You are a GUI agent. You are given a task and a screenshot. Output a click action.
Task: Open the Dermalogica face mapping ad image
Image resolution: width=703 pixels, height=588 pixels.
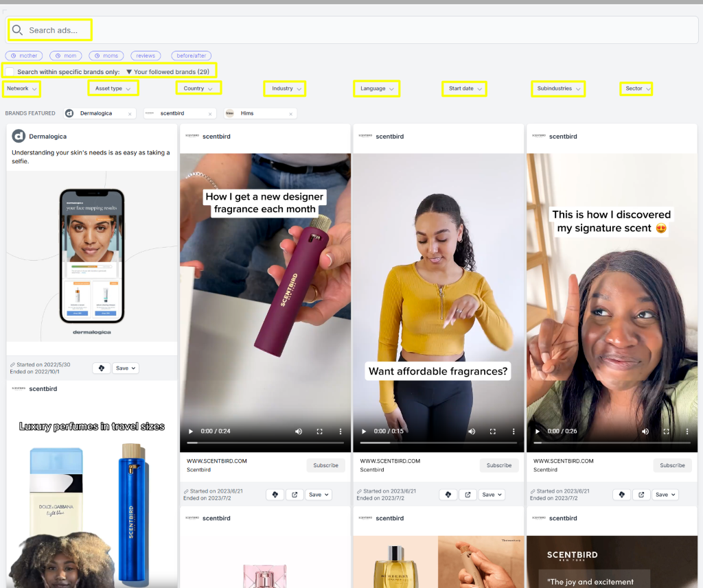tap(92, 257)
